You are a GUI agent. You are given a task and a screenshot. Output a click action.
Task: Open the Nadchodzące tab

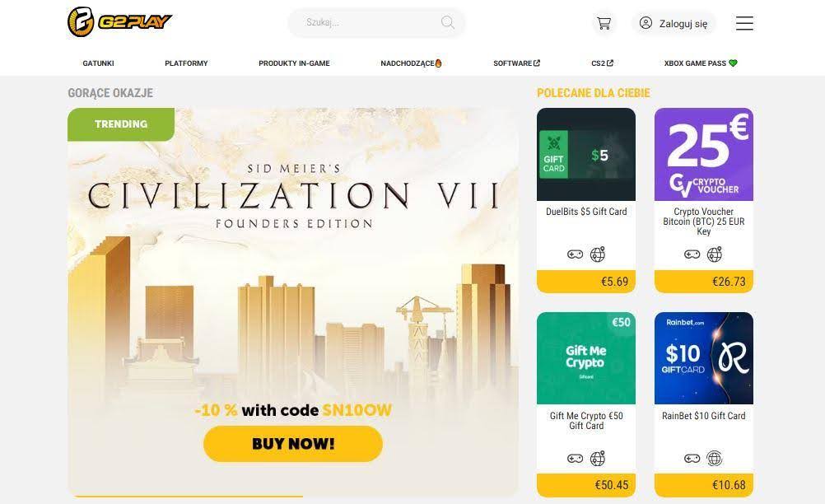412,63
